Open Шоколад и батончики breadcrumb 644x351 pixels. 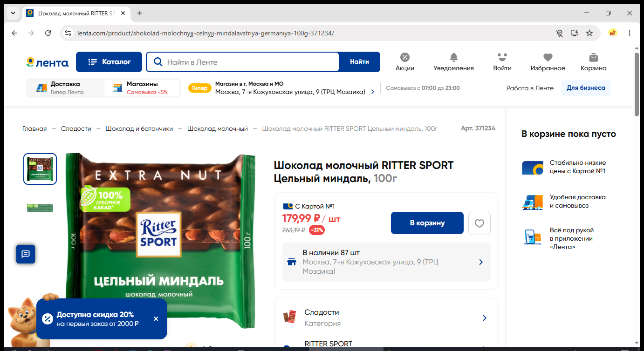point(139,128)
